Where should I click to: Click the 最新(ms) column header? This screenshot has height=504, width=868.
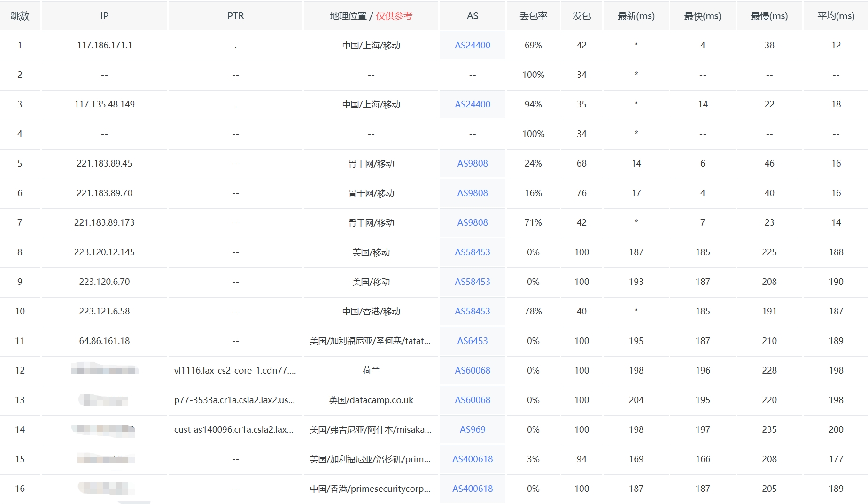click(636, 16)
